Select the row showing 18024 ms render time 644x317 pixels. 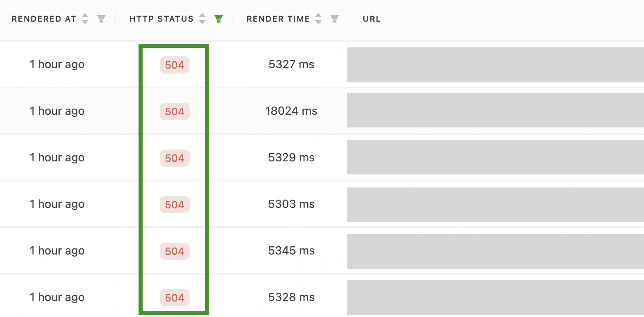[x=291, y=111]
